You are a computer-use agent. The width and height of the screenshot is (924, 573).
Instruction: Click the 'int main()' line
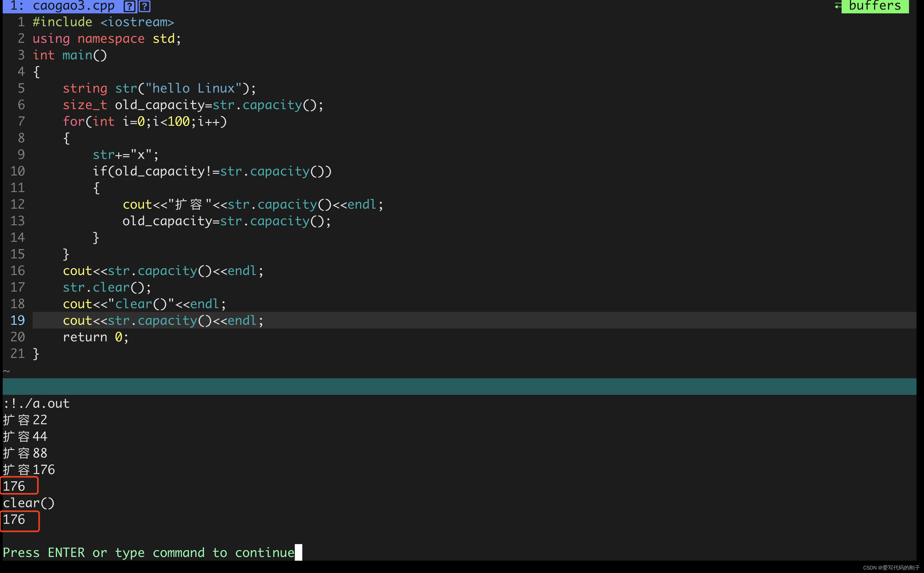coord(70,56)
